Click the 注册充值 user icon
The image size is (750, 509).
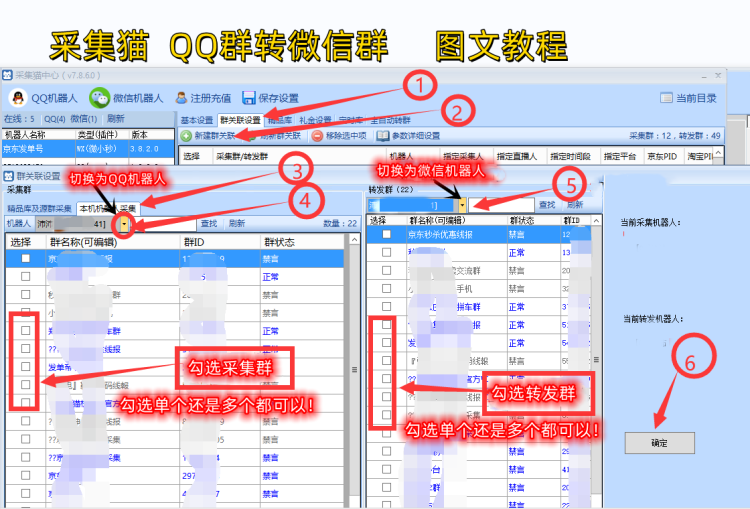[181, 98]
